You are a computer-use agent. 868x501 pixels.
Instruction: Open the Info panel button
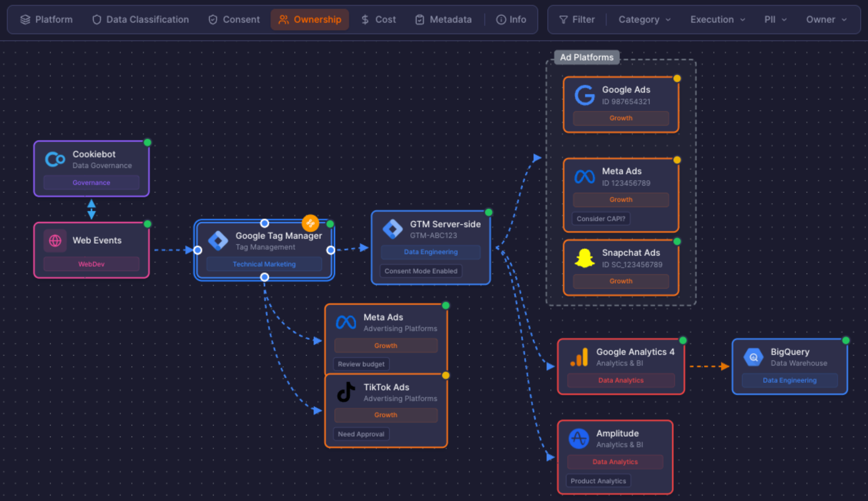coord(511,20)
